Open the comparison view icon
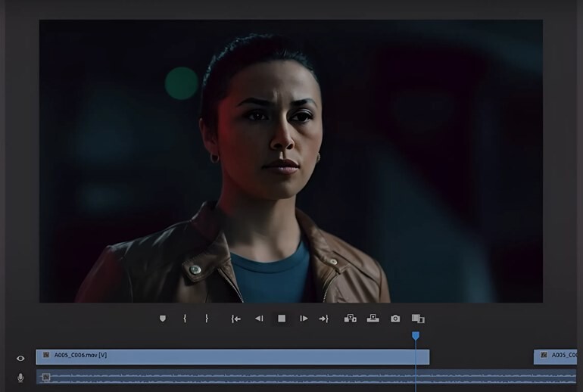Screen dimensions: 583x392 pos(418,319)
